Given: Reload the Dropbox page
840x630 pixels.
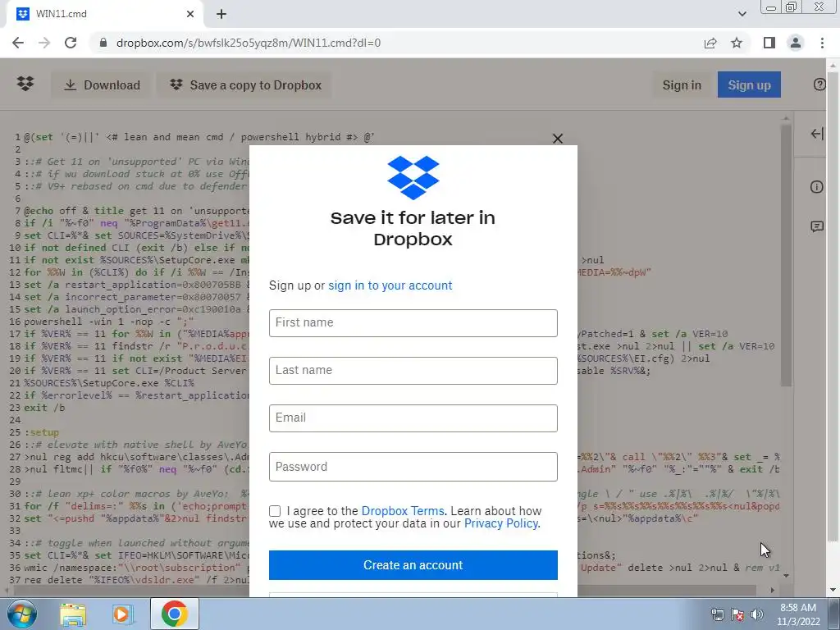Looking at the screenshot, I should [71, 43].
